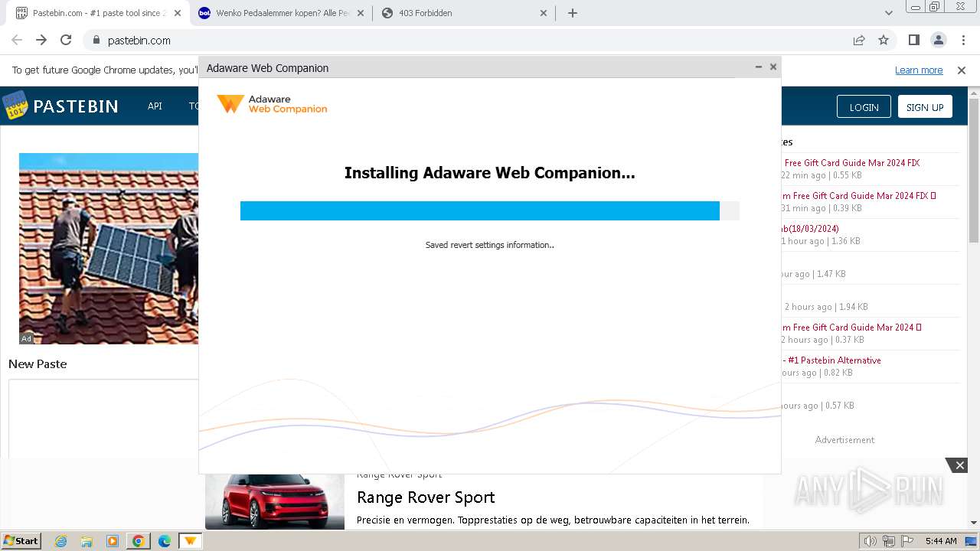Image resolution: width=980 pixels, height=551 pixels.
Task: Open Free Gift Card Guide 0.37 KB paste
Action: click(851, 327)
